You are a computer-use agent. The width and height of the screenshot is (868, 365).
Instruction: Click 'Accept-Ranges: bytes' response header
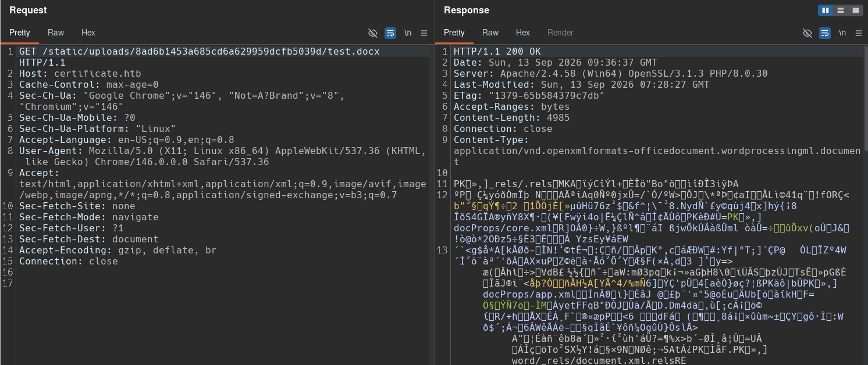click(x=512, y=107)
